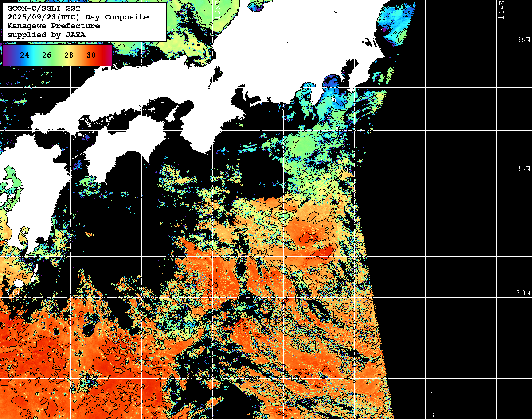Click the "144E" longitude label

pyautogui.click(x=501, y=10)
